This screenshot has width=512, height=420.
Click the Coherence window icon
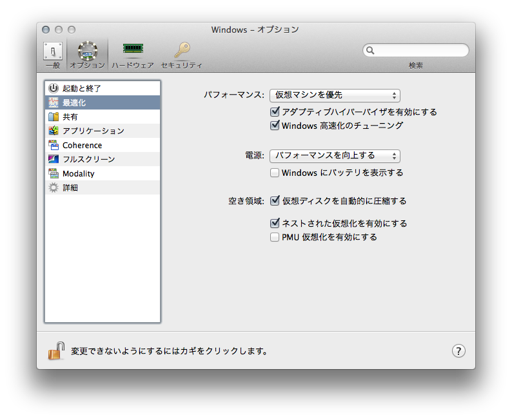(x=54, y=145)
